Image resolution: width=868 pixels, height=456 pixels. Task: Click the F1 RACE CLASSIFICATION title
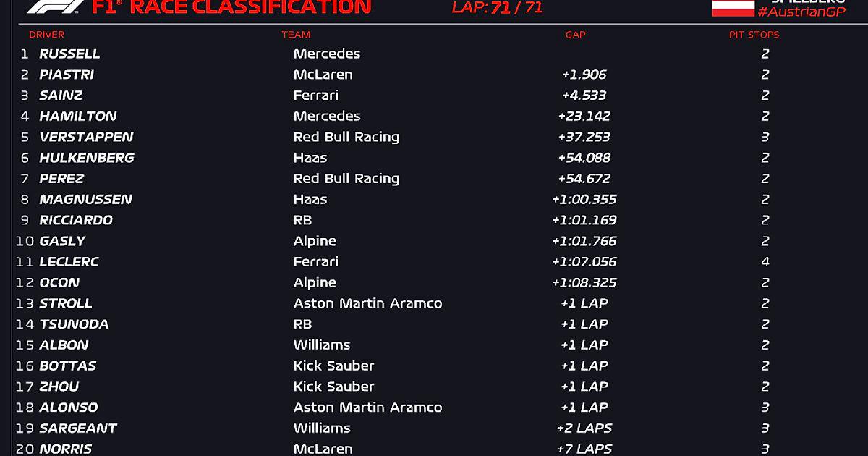pyautogui.click(x=231, y=7)
